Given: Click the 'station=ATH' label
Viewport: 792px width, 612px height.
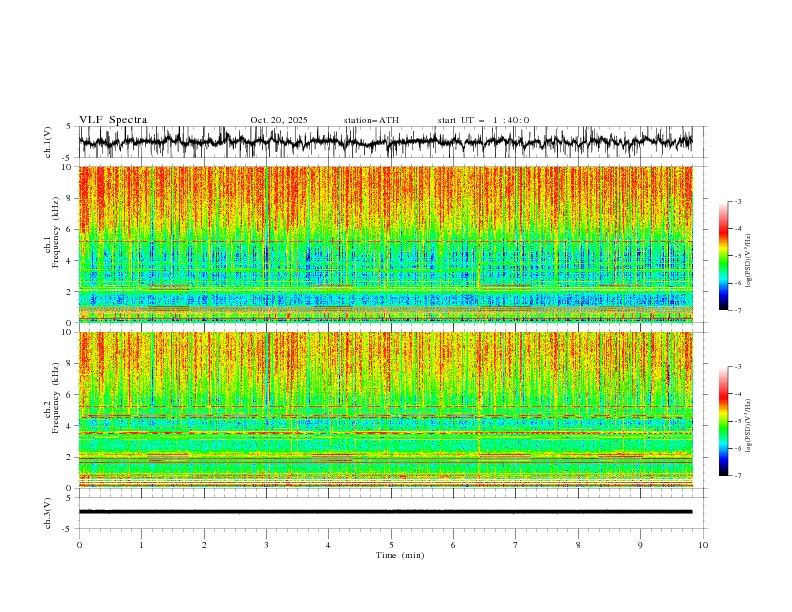Looking at the screenshot, I should click(x=371, y=120).
